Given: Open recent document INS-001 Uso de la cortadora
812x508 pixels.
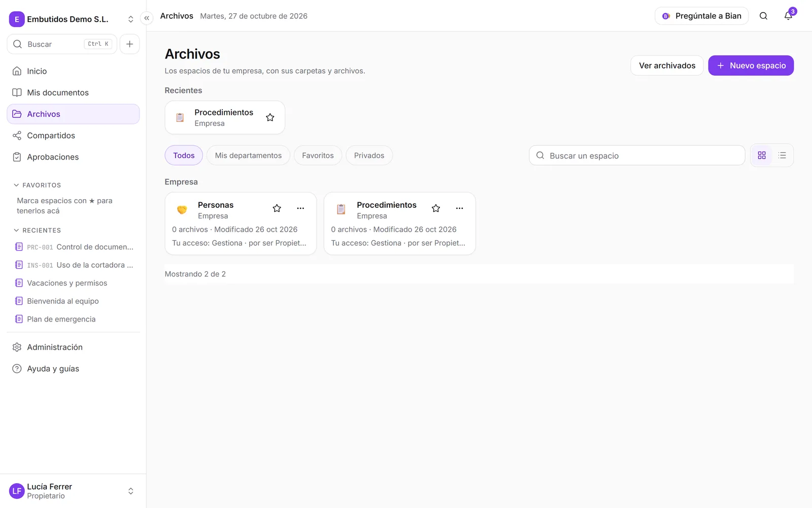Looking at the screenshot, I should [74, 265].
